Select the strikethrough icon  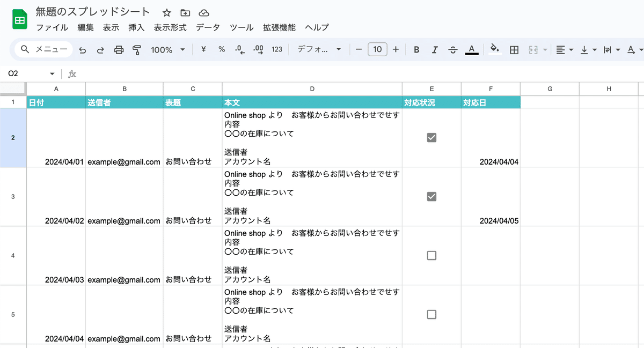(453, 49)
